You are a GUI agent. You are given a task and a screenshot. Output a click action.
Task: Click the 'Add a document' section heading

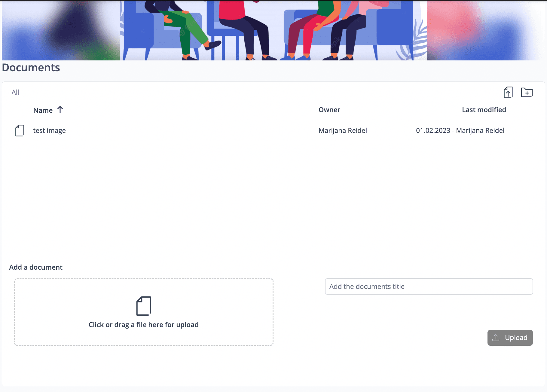[x=36, y=267]
